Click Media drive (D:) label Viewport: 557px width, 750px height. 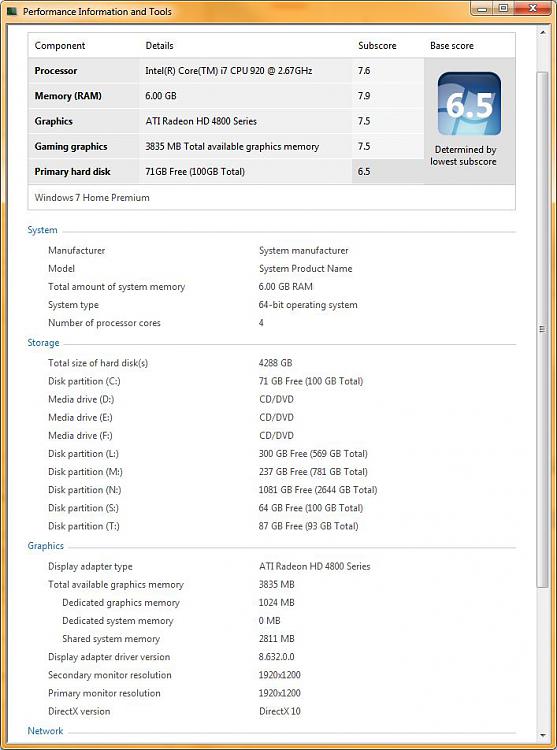tap(81, 399)
